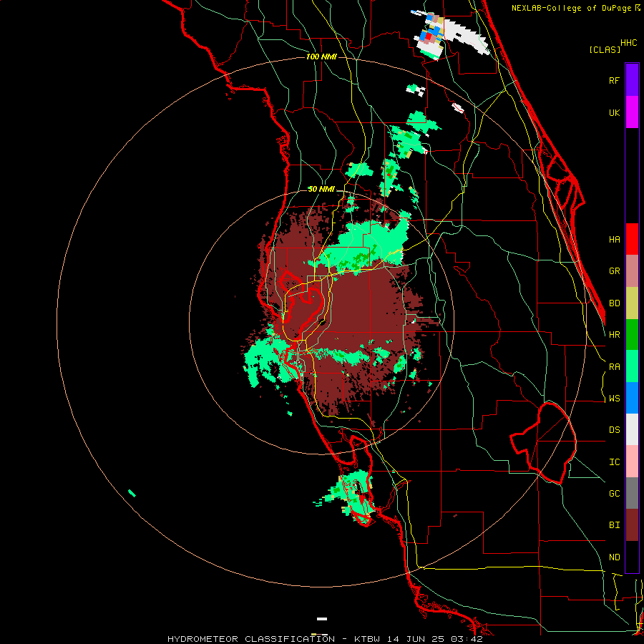Click the GR legend label

[615, 271]
